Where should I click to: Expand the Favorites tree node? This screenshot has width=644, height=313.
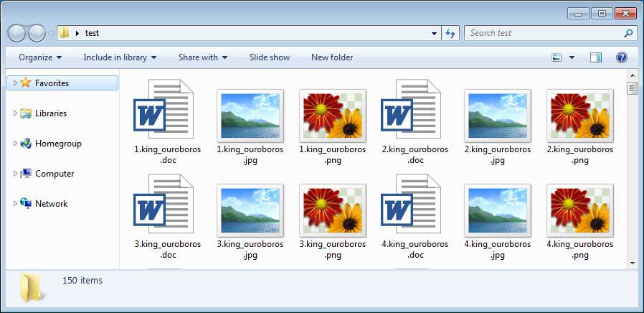tap(15, 83)
